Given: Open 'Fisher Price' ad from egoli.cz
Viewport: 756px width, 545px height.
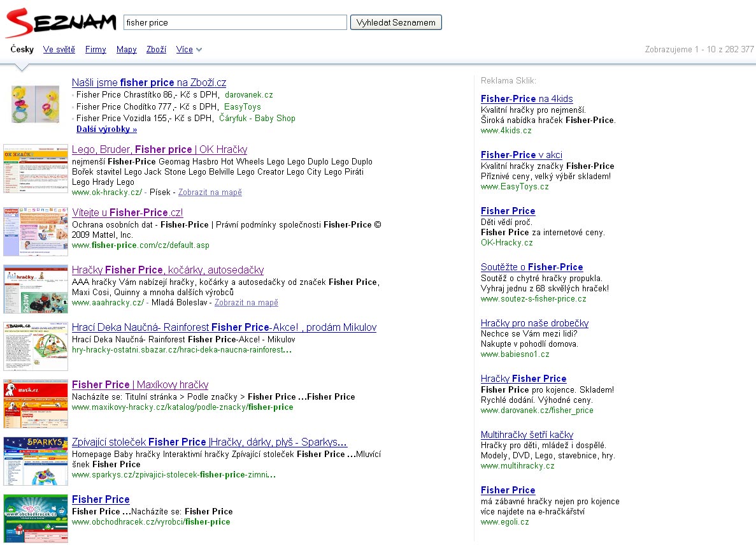Looking at the screenshot, I should [508, 490].
